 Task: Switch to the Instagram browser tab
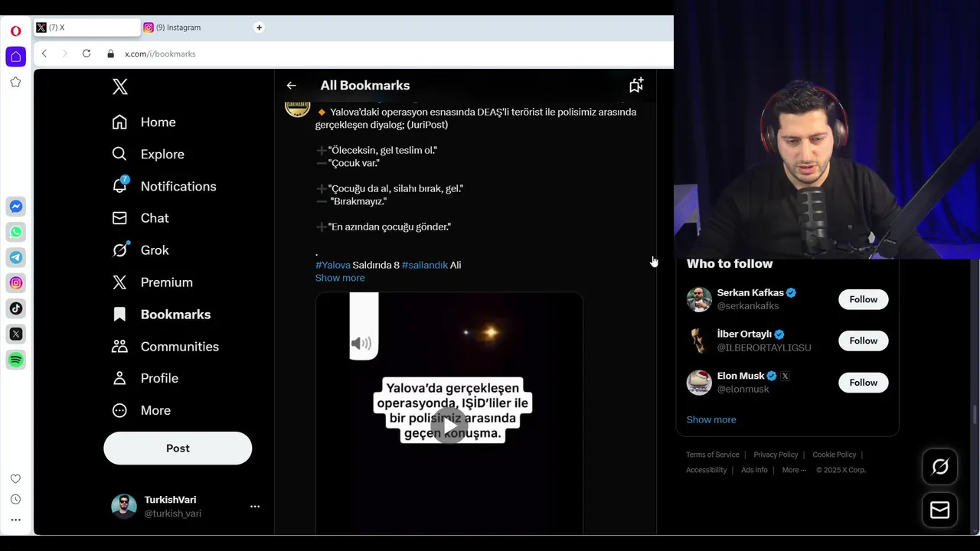[196, 28]
